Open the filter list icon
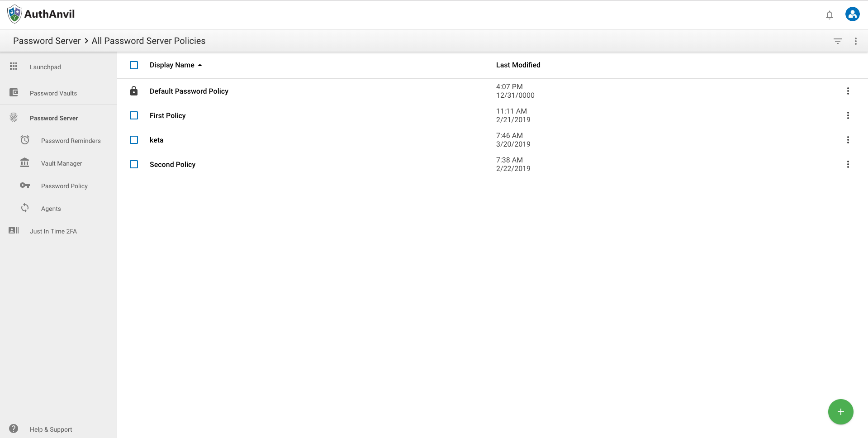This screenshot has height=438, width=868. pyautogui.click(x=837, y=41)
